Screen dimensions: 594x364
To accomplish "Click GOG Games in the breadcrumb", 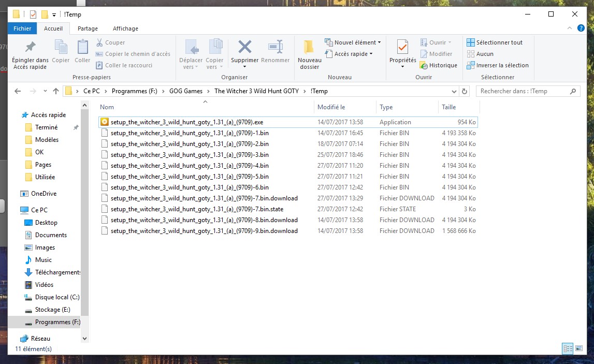I will click(185, 91).
